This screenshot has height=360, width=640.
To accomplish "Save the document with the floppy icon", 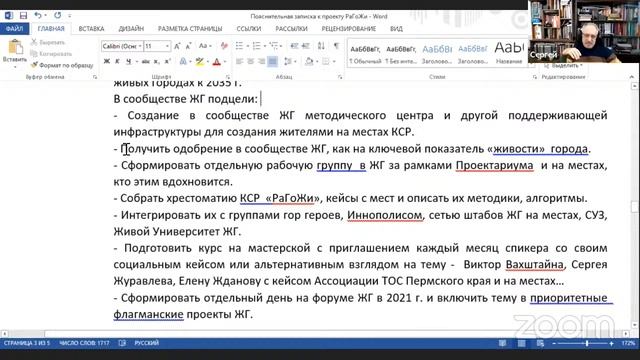I will click(x=23, y=16).
